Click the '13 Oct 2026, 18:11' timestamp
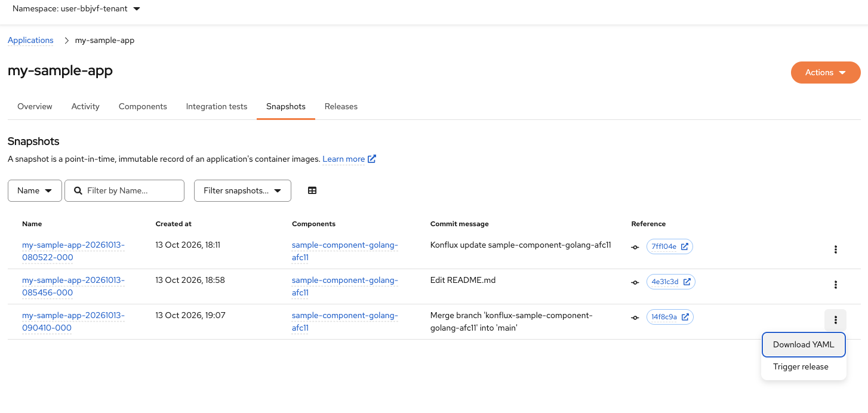This screenshot has width=868, height=413. tap(187, 245)
